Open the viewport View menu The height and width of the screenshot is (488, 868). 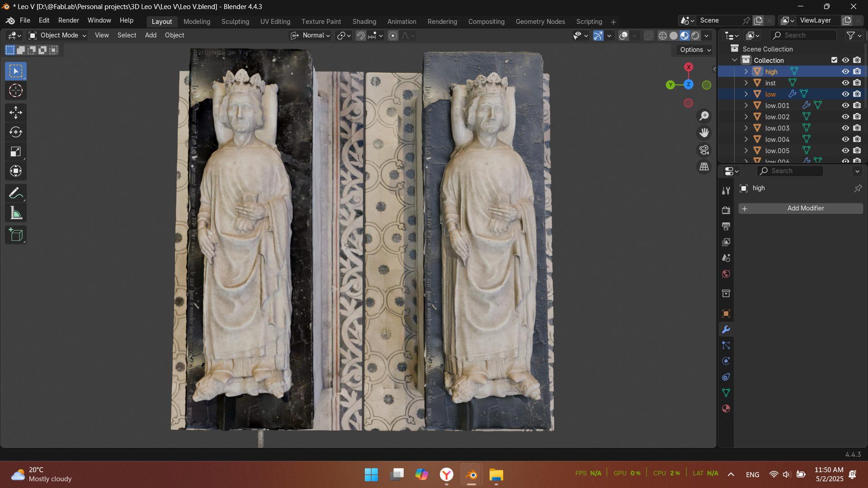click(102, 35)
